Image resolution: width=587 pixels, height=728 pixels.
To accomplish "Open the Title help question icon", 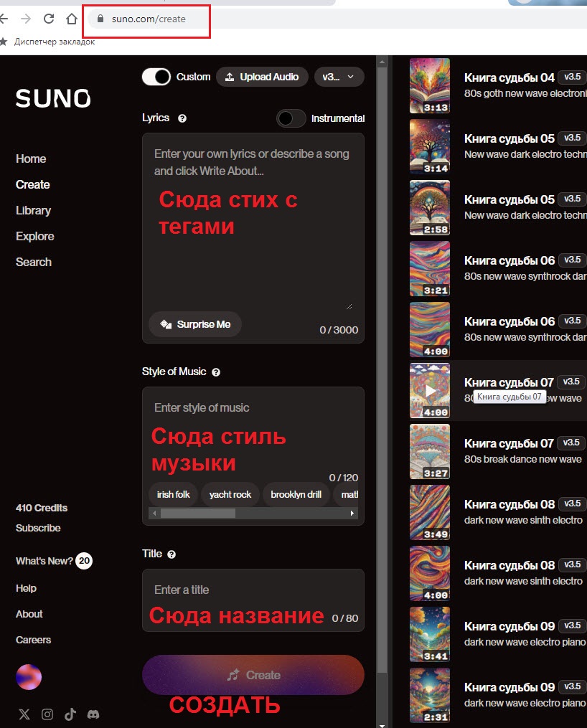I will click(172, 554).
